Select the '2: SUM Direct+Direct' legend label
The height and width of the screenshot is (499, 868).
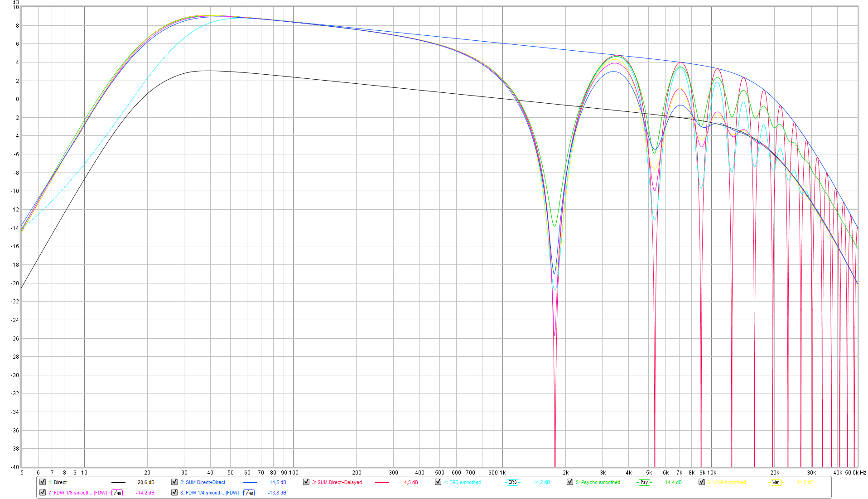(x=203, y=482)
